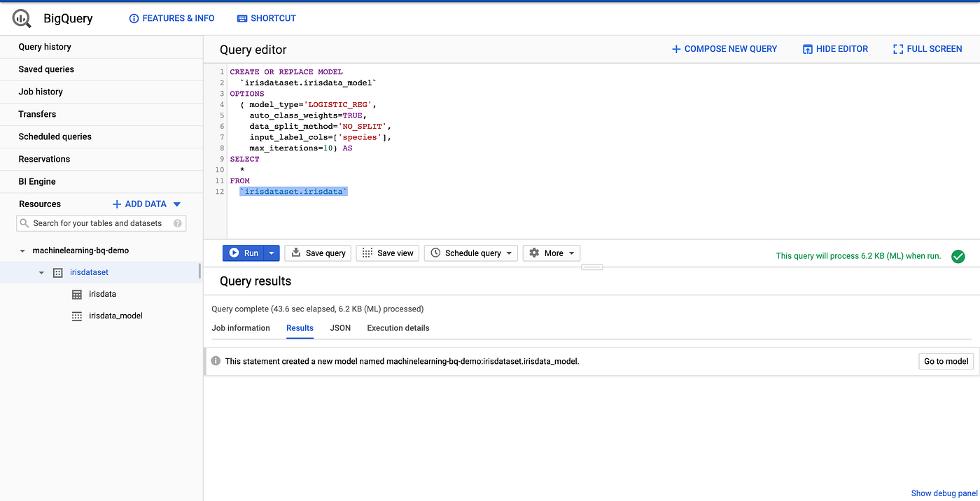Open the Run button dropdown arrow
Screen dimensions: 980x501
(x=271, y=253)
